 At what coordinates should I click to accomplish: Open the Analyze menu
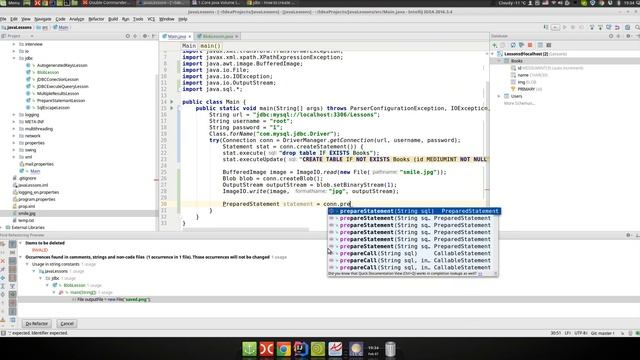[76, 19]
